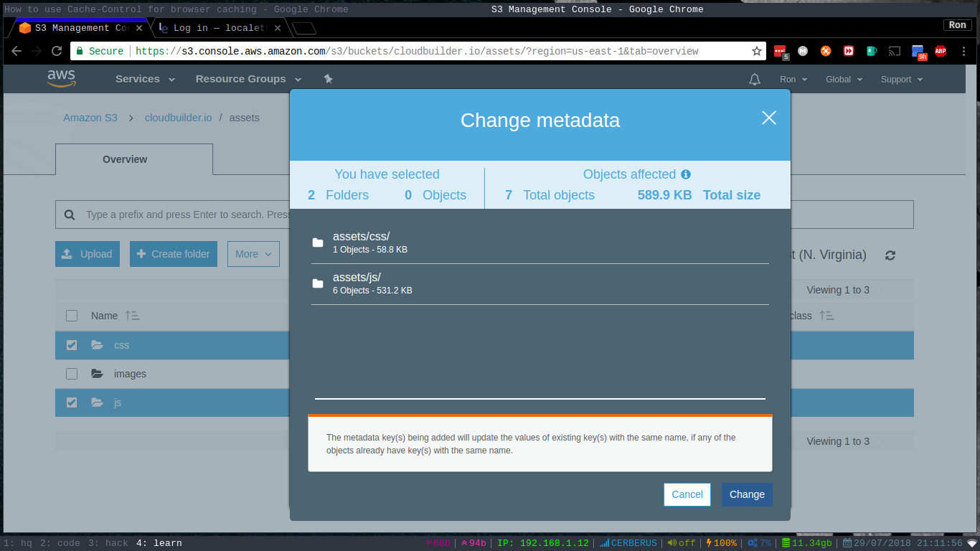Toggle the select-all checkbox beside Name

click(x=72, y=316)
